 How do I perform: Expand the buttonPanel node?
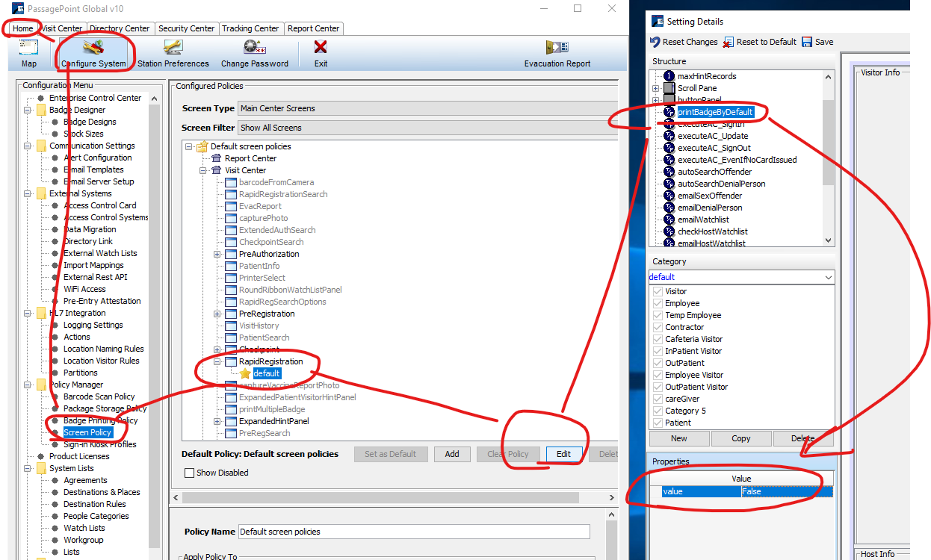click(x=655, y=100)
